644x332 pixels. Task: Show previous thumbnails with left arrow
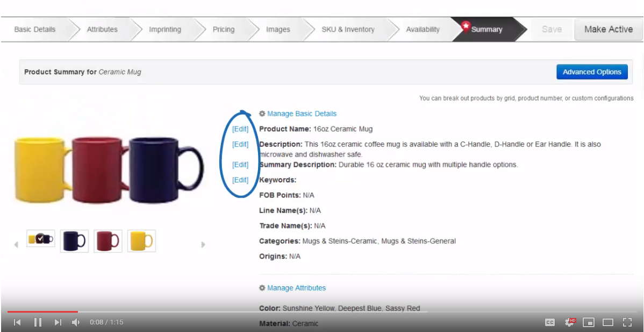click(x=17, y=244)
